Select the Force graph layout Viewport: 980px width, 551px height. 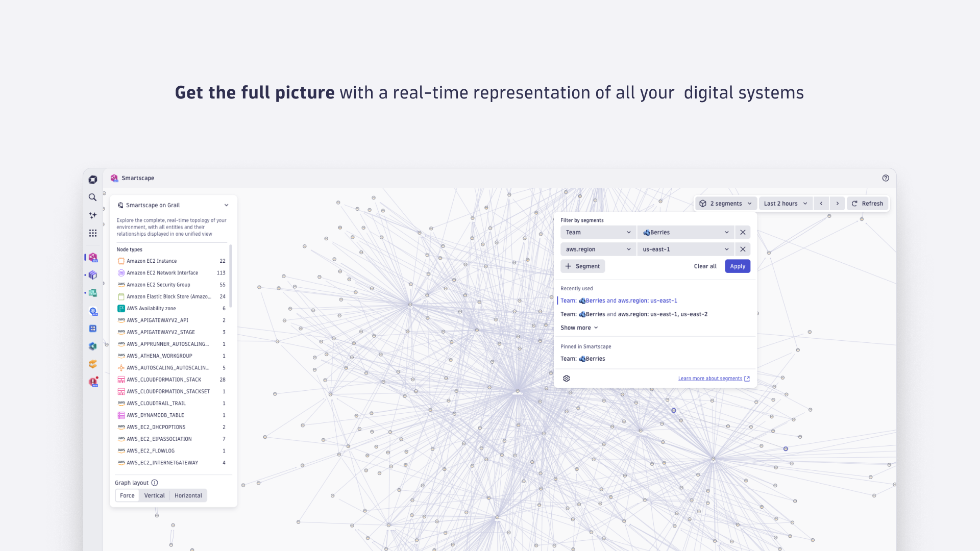127,495
